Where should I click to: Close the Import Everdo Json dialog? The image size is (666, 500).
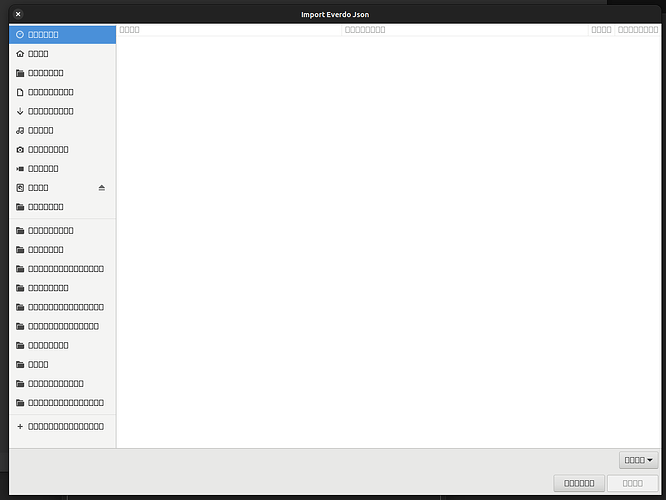18,14
